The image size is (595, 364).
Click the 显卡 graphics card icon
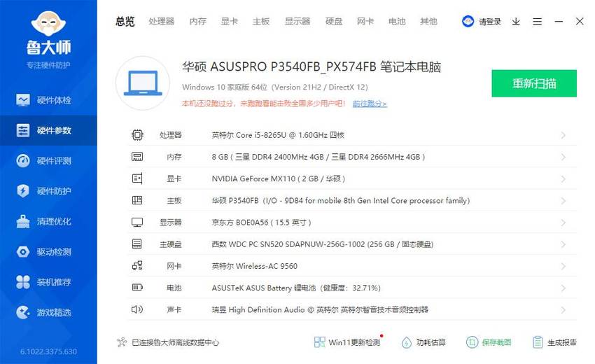click(x=137, y=178)
